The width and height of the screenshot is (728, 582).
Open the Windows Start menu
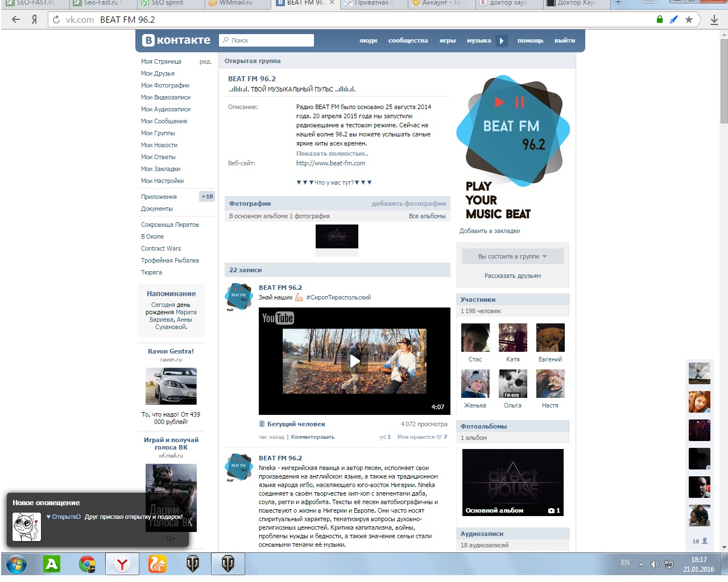[16, 564]
